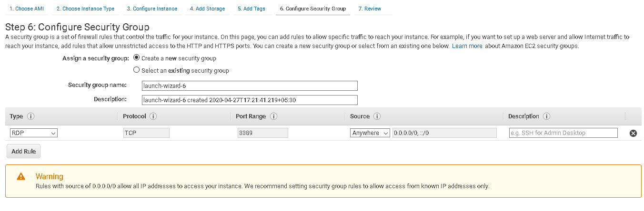Click the Port Range info icon

pos(273,116)
